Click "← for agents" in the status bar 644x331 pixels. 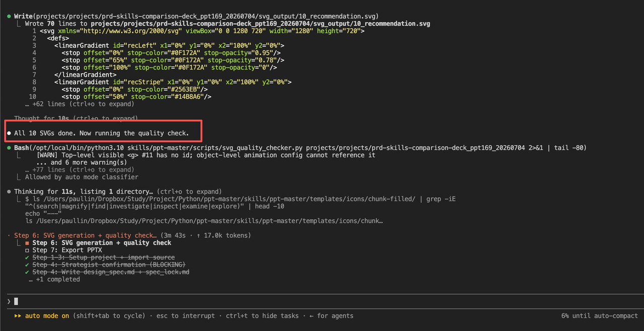pyautogui.click(x=331, y=316)
